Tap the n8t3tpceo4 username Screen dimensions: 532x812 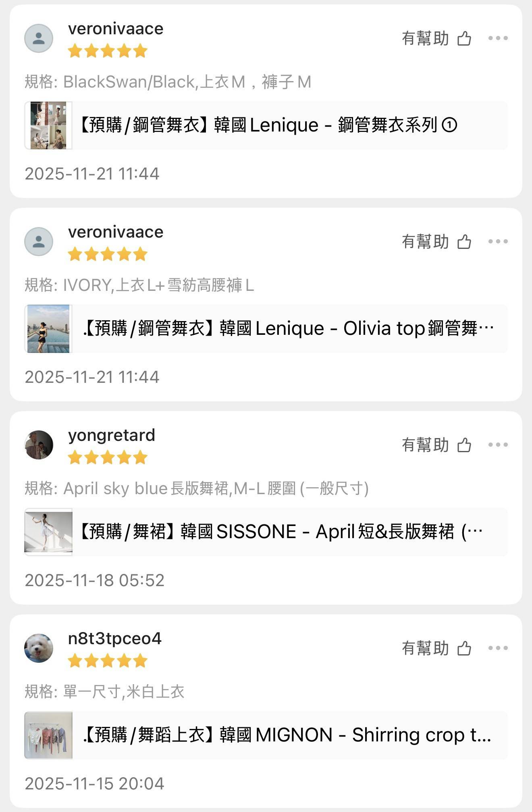pyautogui.click(x=115, y=639)
